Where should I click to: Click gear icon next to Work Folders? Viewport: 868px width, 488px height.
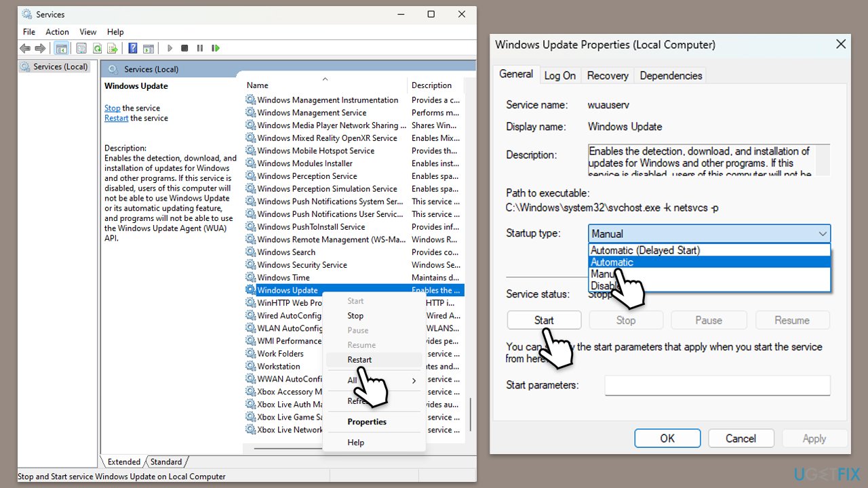click(251, 354)
